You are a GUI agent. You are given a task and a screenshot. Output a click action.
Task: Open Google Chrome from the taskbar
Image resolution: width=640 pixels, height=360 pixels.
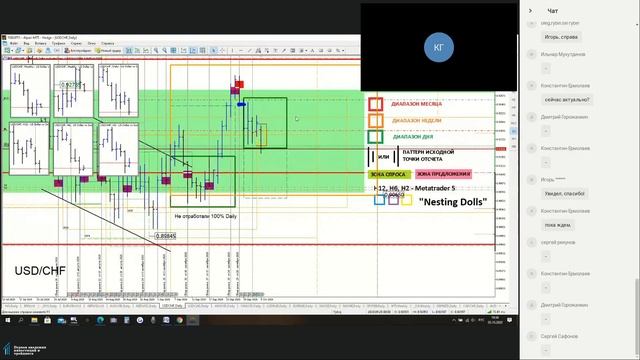(x=180, y=320)
